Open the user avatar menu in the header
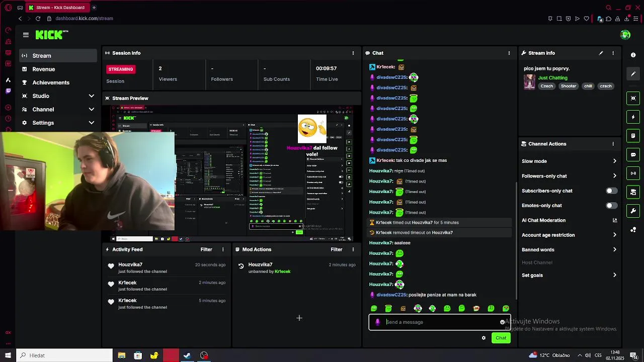The image size is (644, 362). click(625, 35)
